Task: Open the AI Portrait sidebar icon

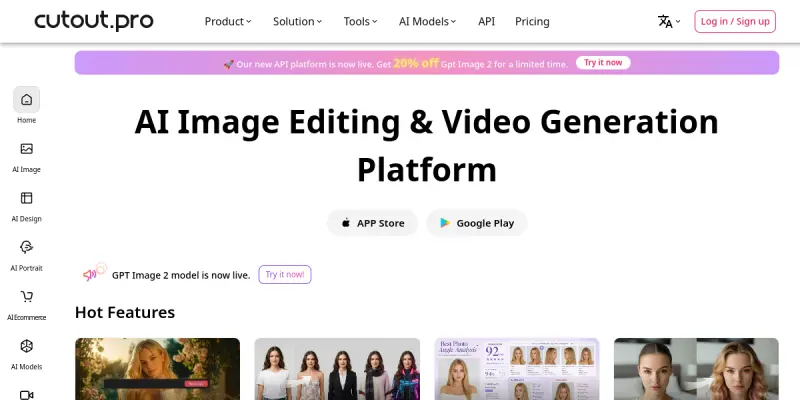Action: coord(27,247)
